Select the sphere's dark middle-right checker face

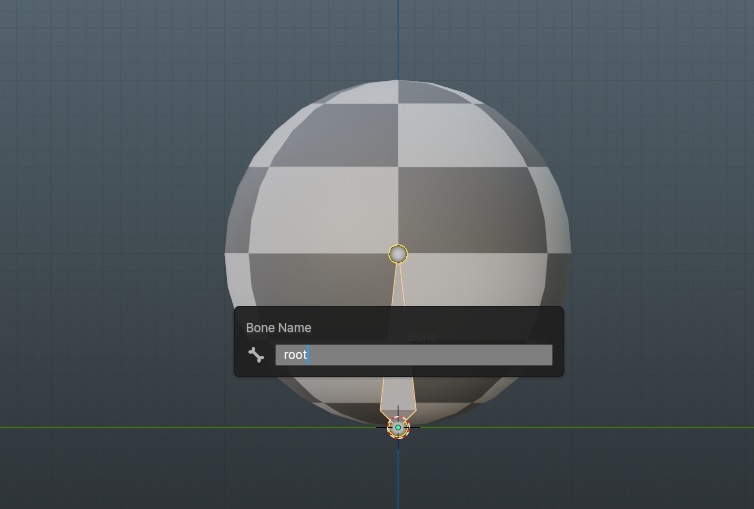click(470, 208)
